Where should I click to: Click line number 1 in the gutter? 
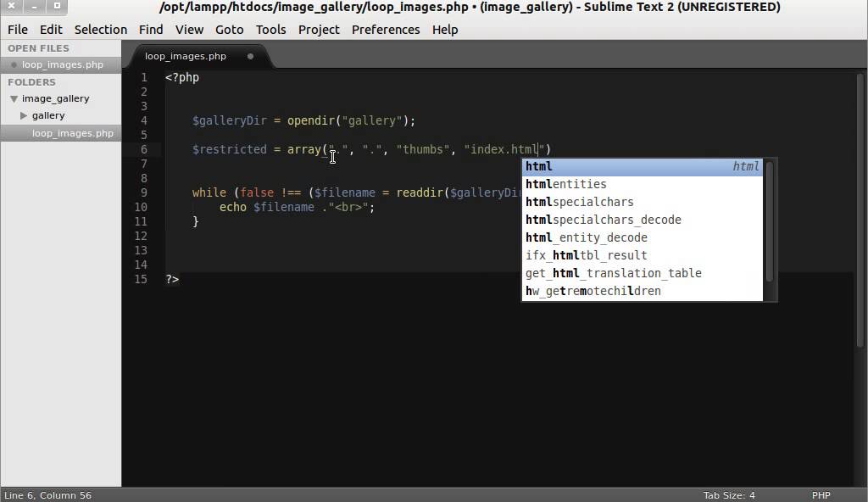click(x=144, y=77)
